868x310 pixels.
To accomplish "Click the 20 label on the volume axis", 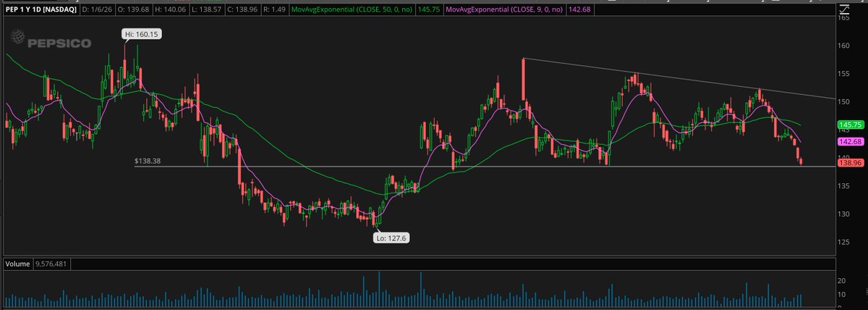I will click(x=842, y=280).
